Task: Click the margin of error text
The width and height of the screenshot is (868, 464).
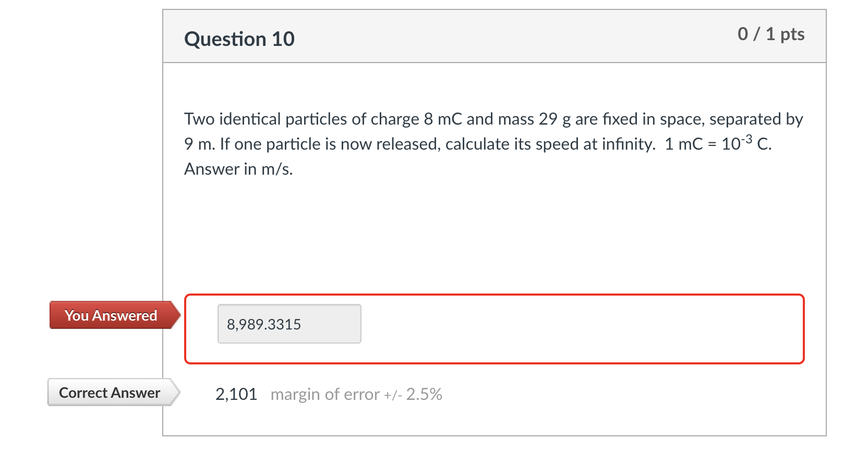Action: [324, 394]
